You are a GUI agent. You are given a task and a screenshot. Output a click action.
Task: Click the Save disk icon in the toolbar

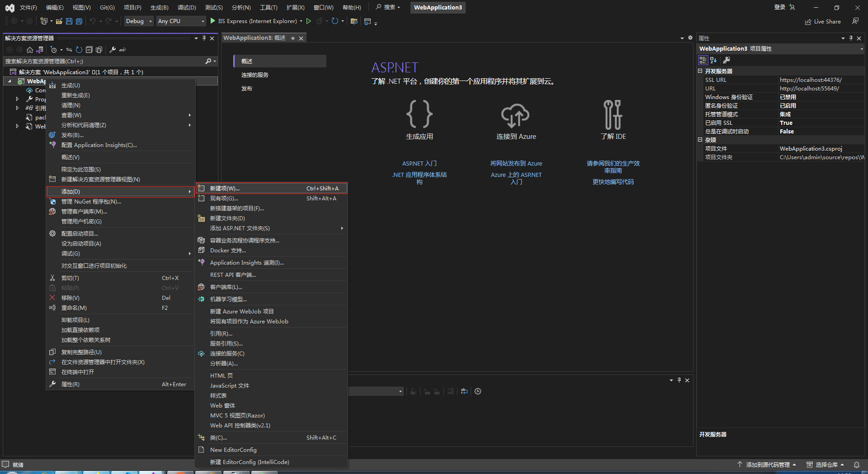pos(69,21)
